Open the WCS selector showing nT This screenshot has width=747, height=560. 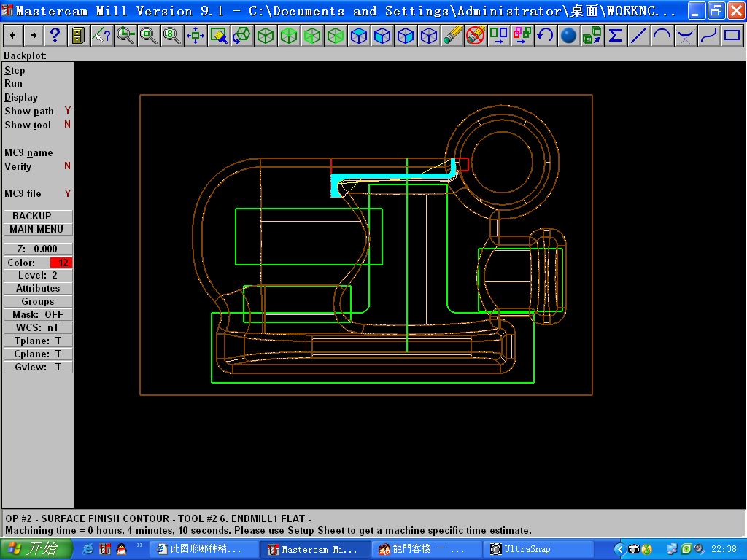tap(37, 327)
